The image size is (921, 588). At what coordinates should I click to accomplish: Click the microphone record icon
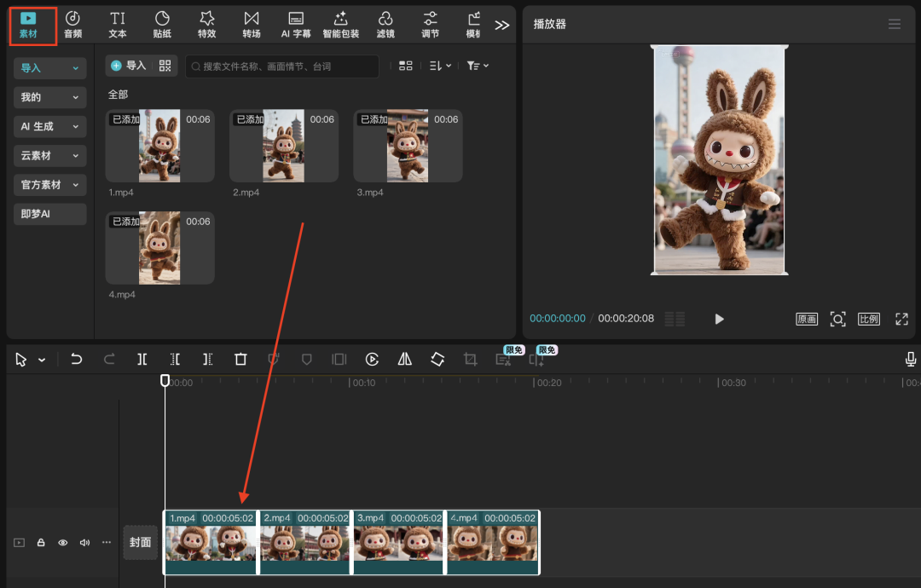(911, 360)
